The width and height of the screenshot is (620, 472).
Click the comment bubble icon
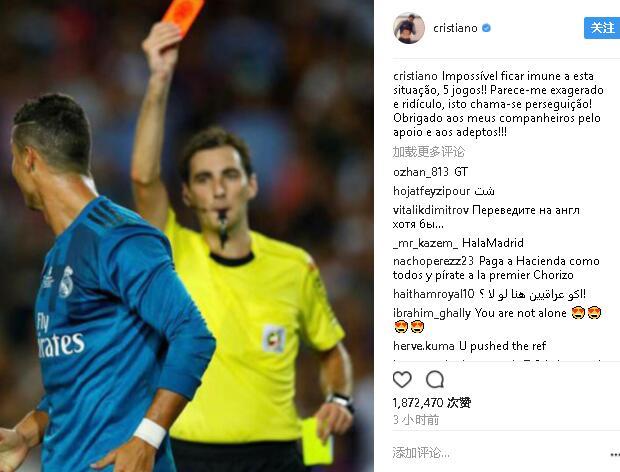coord(435,379)
